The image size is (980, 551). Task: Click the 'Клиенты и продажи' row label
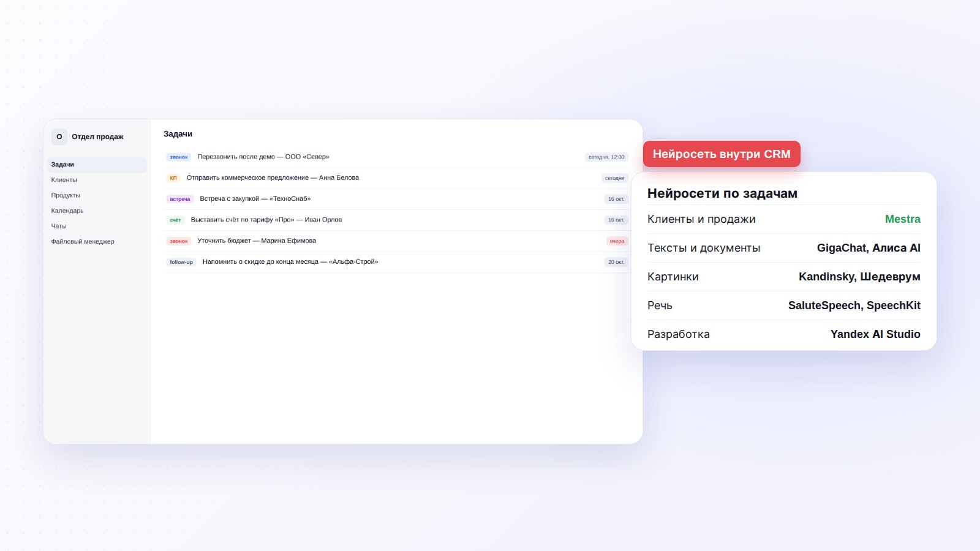[x=701, y=219]
